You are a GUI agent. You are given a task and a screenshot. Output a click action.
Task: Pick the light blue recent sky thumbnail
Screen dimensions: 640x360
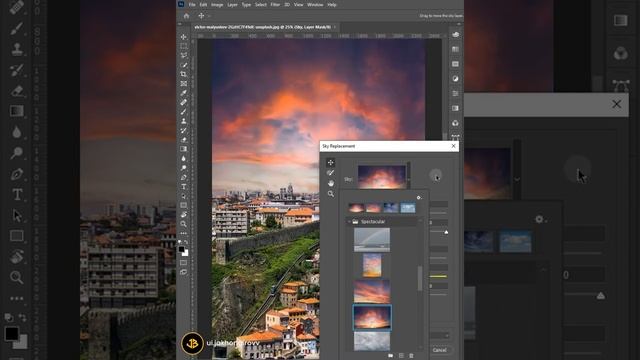click(x=408, y=208)
